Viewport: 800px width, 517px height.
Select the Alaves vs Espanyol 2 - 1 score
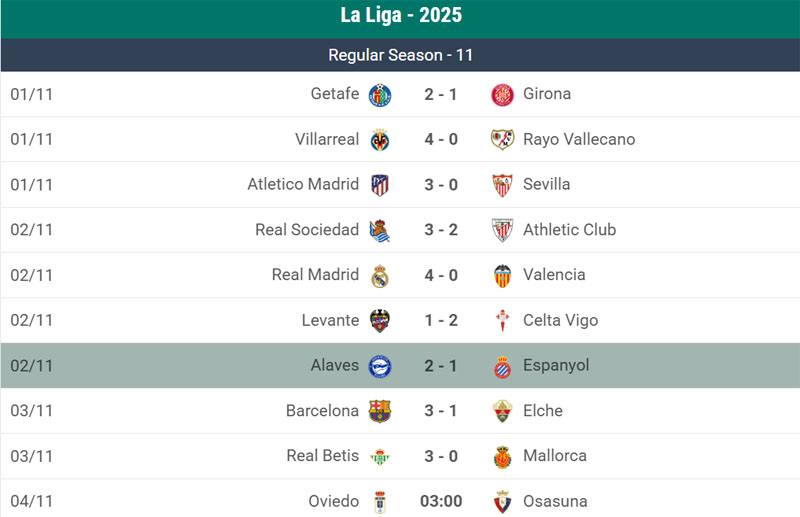[441, 366]
